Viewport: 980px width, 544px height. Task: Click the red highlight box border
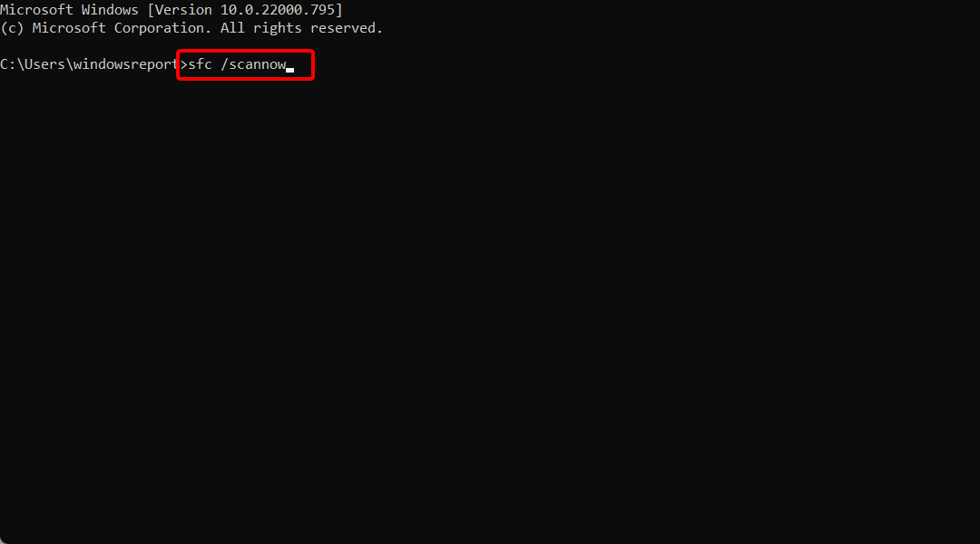245,51
